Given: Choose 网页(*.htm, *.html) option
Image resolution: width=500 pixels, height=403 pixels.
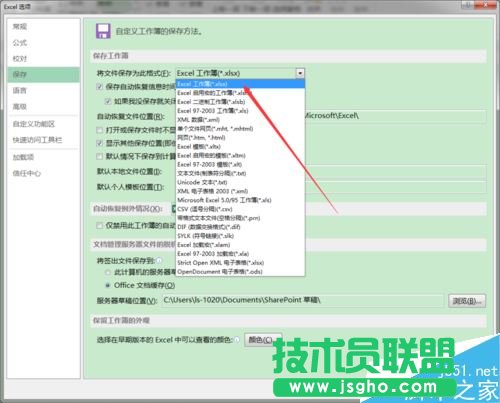Looking at the screenshot, I should [240, 137].
